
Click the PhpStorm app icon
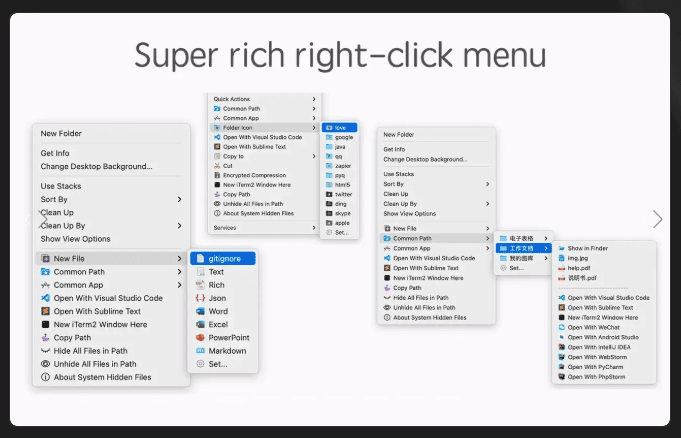(562, 377)
